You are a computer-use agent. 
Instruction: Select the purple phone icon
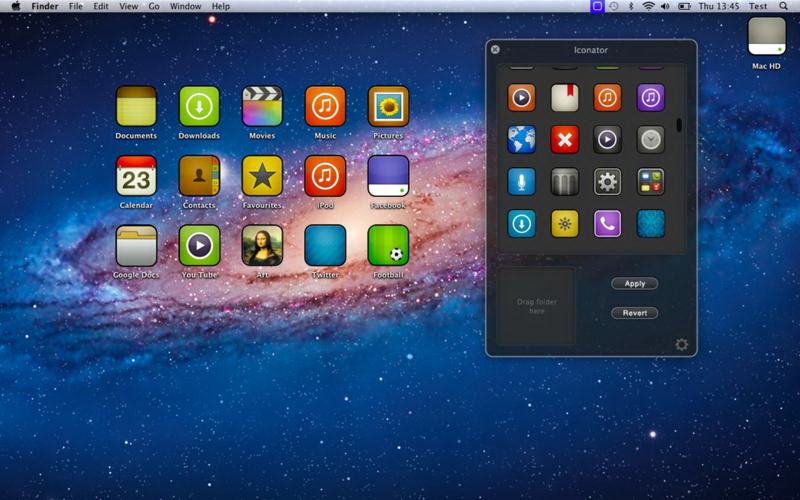coord(608,223)
